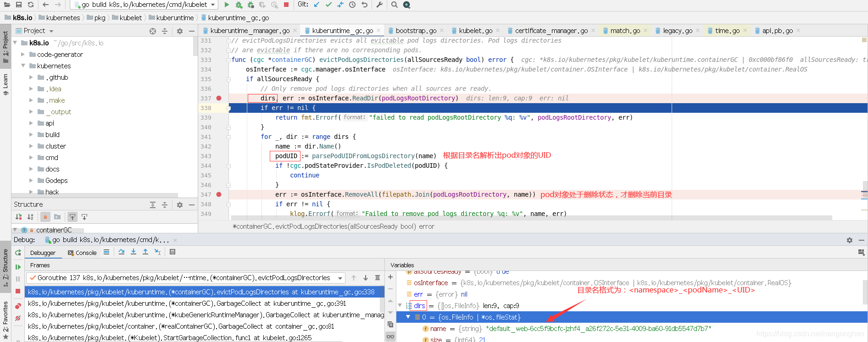Toggle sort alphabetically in Structure panel
The height and width of the screenshot is (342, 868).
click(30, 217)
